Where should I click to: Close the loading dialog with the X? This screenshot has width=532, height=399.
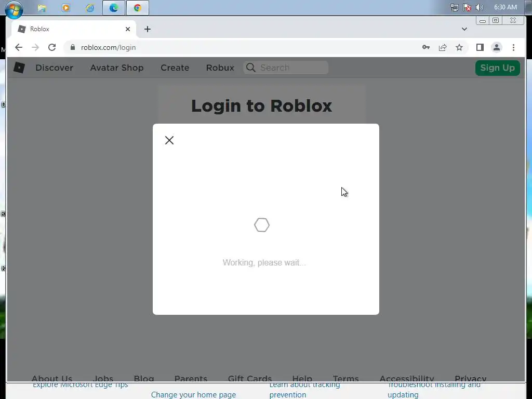click(169, 140)
